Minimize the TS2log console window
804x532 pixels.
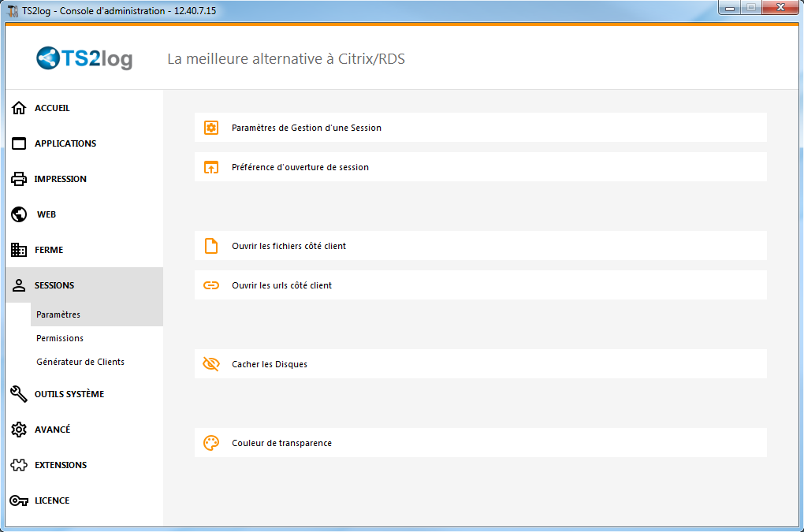click(730, 8)
